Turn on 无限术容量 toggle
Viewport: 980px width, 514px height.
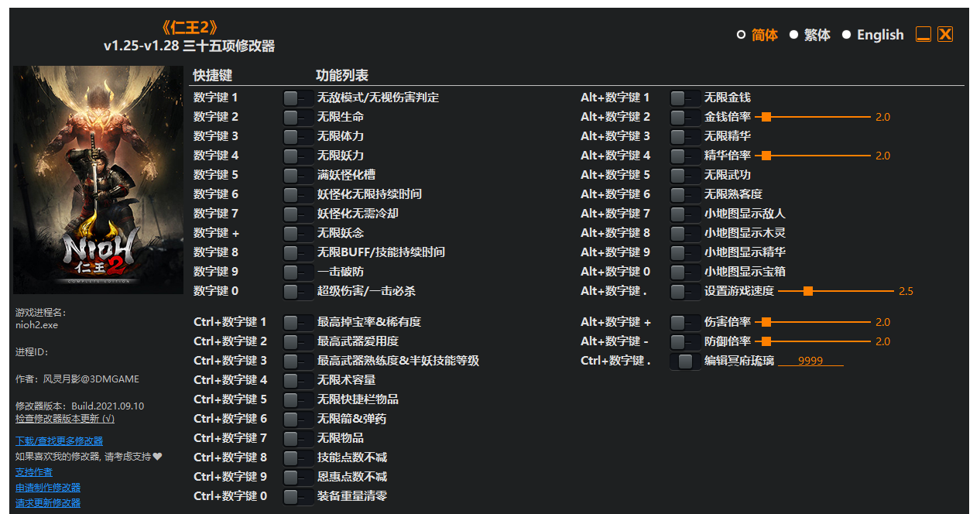point(298,380)
